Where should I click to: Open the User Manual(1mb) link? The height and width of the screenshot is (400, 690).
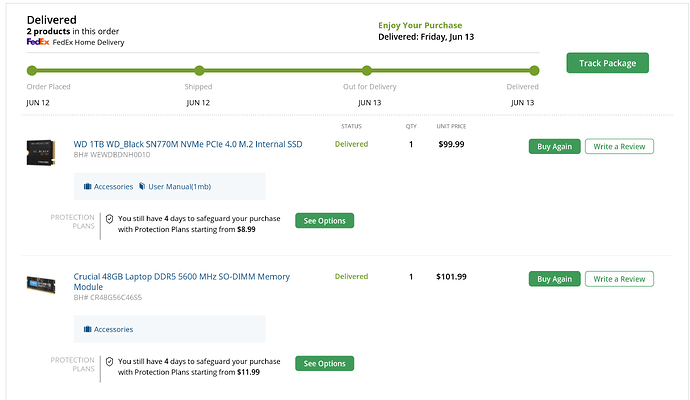175,187
